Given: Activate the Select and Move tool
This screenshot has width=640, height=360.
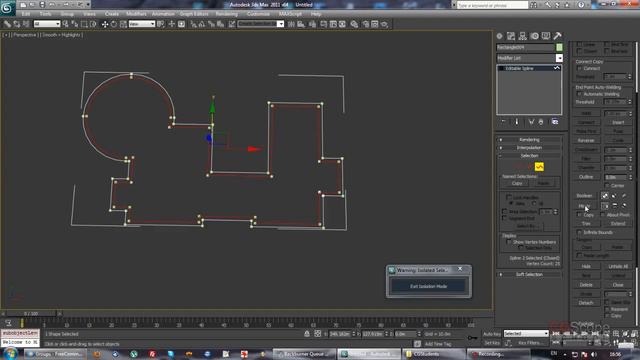Looking at the screenshot, I should point(105,24).
